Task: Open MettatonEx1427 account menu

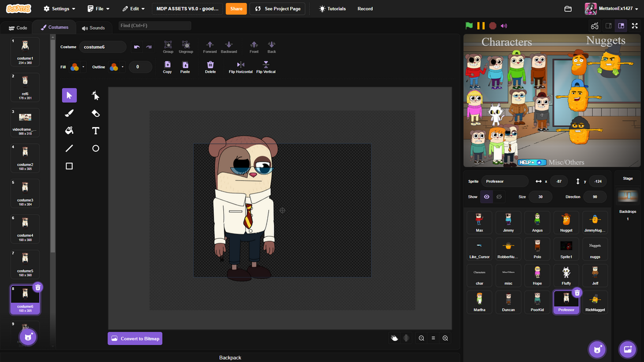Action: click(x=611, y=9)
